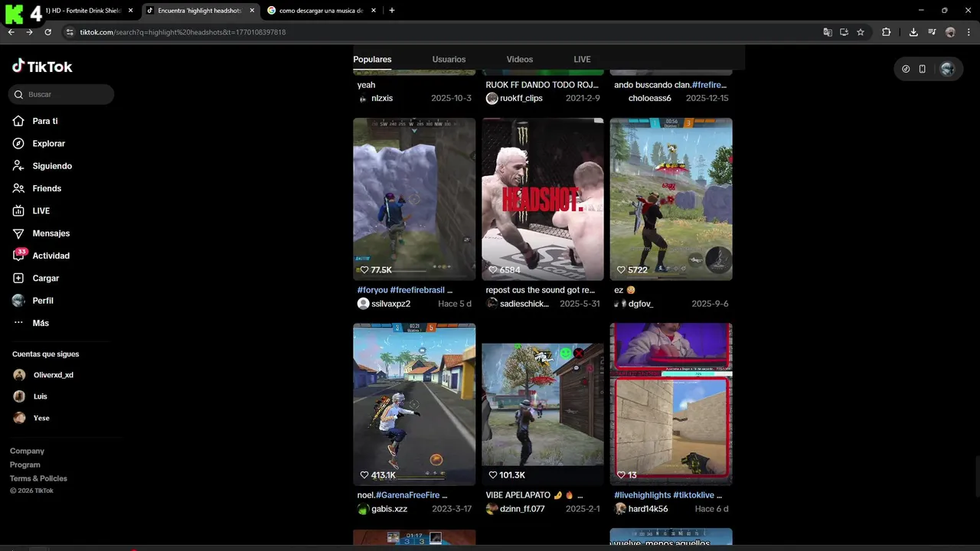Switch to 'como descargar una musica' tab

(322, 11)
